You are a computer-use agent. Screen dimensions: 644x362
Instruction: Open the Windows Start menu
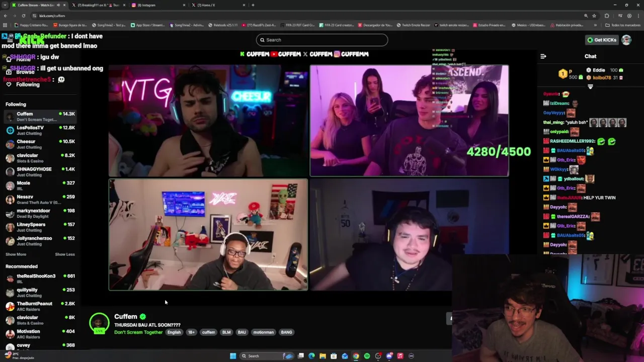point(233,356)
